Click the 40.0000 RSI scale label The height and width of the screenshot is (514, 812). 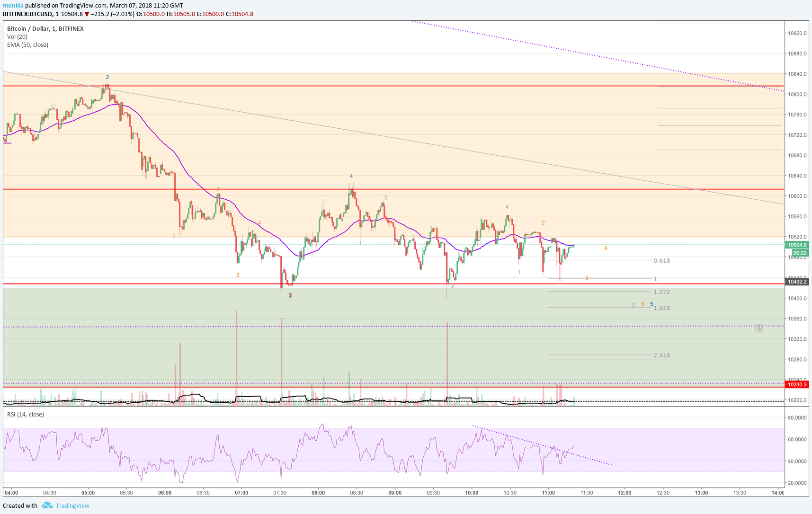tap(797, 461)
